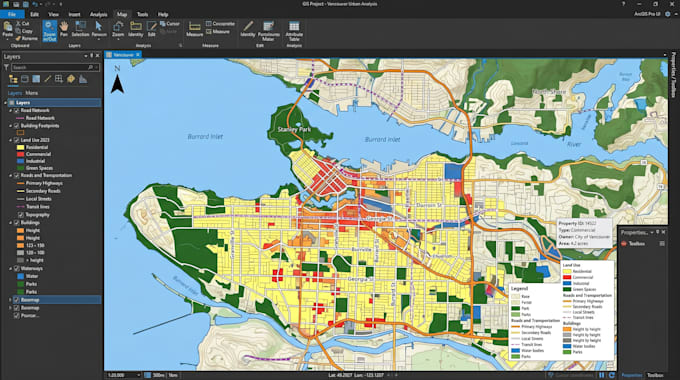Image resolution: width=680 pixels, height=380 pixels.
Task: Open the Attribute Table
Action: tap(294, 30)
